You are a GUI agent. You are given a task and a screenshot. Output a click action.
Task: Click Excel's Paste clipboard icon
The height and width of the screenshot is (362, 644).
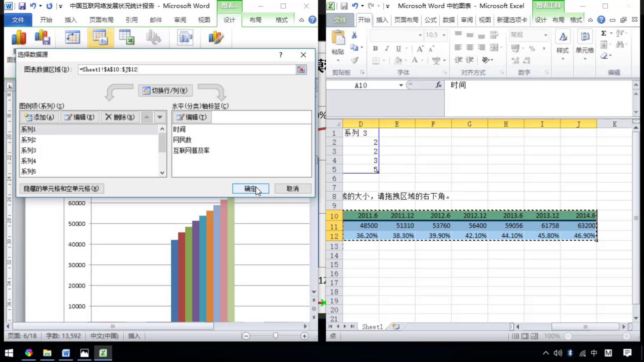coord(338,38)
